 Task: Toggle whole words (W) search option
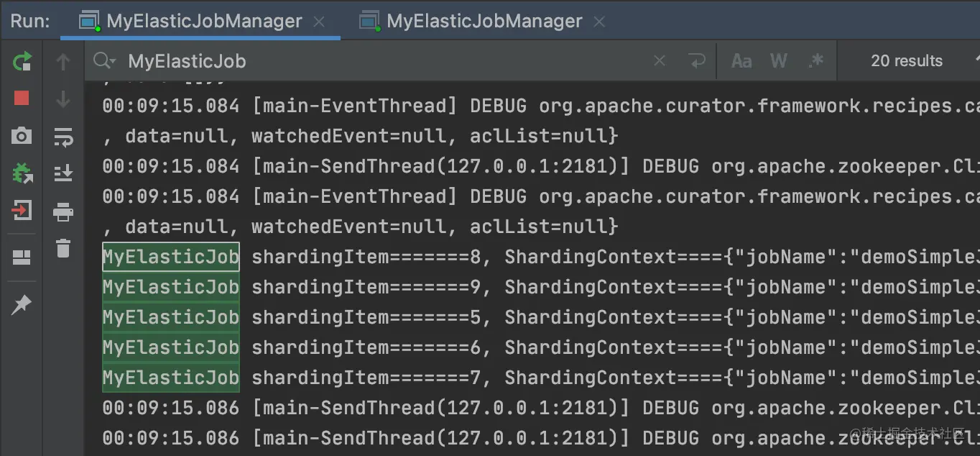pos(779,61)
